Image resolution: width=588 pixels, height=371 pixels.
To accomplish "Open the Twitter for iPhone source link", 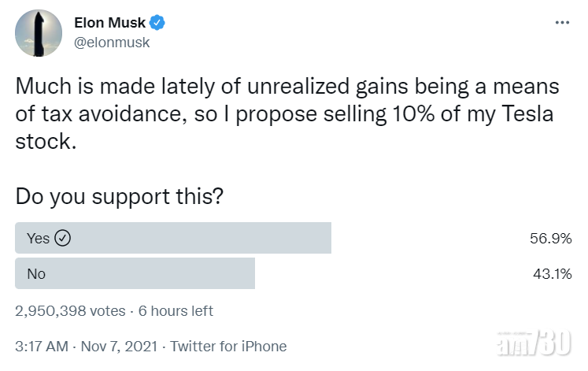I will (228, 346).
